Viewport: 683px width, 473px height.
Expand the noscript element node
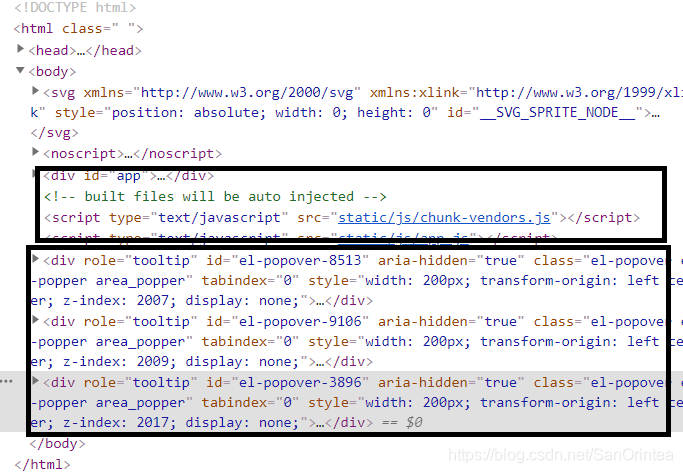click(x=36, y=152)
